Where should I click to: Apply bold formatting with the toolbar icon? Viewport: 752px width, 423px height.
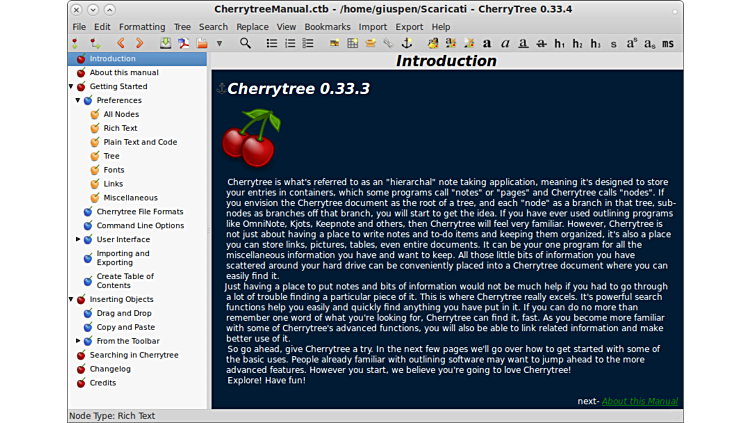point(487,43)
